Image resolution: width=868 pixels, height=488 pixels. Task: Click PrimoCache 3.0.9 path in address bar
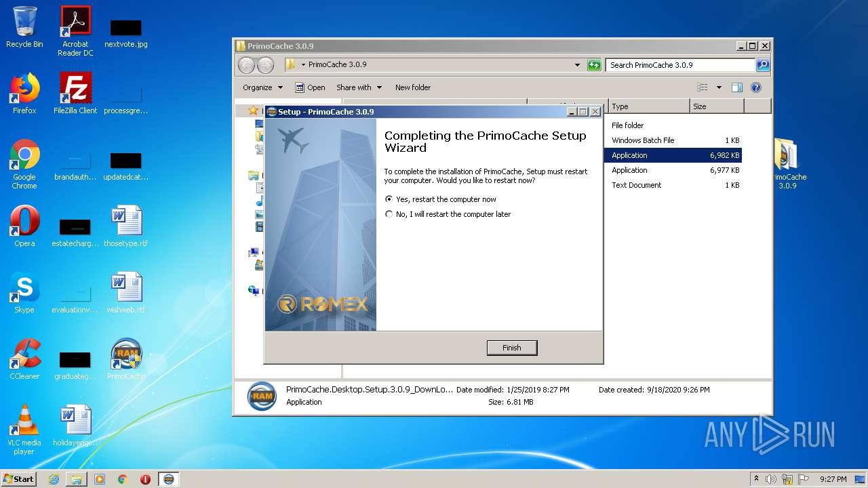(337, 64)
